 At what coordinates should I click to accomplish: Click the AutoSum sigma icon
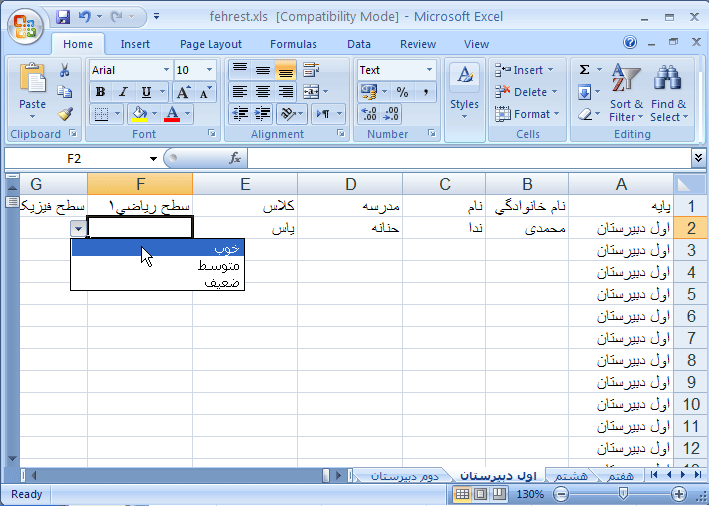coord(585,70)
